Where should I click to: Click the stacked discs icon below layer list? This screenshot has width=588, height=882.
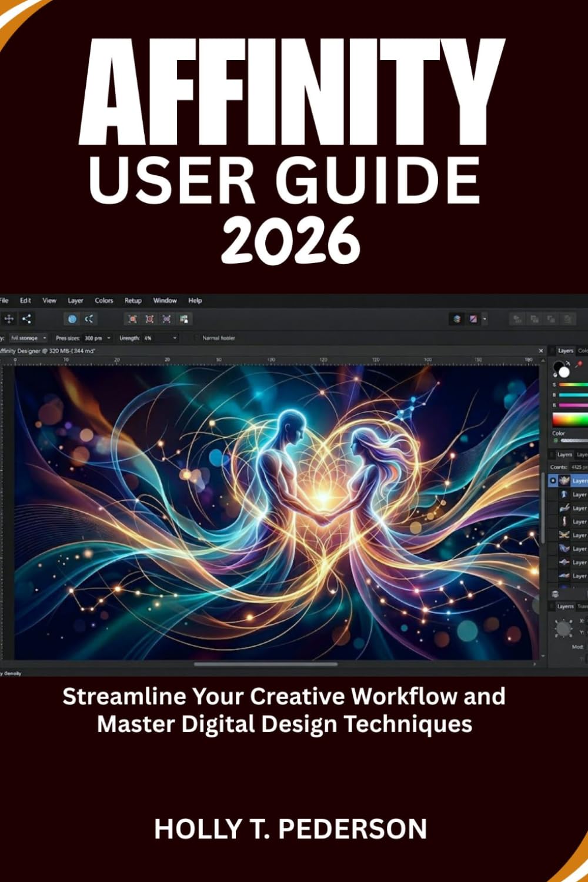pyautogui.click(x=556, y=594)
